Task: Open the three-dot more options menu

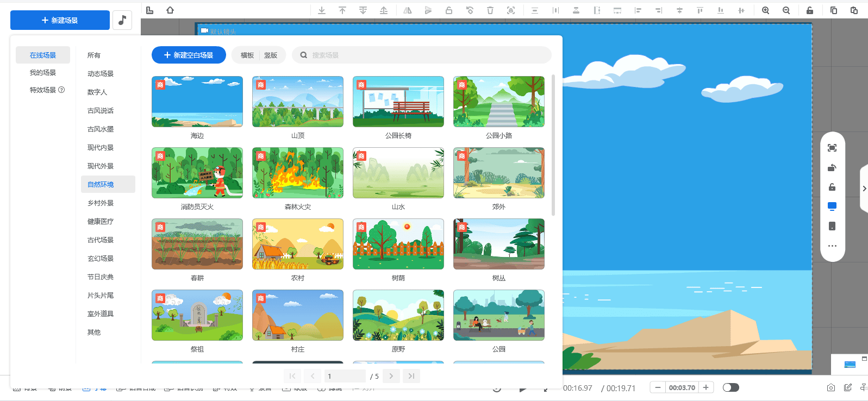Action: tap(832, 246)
